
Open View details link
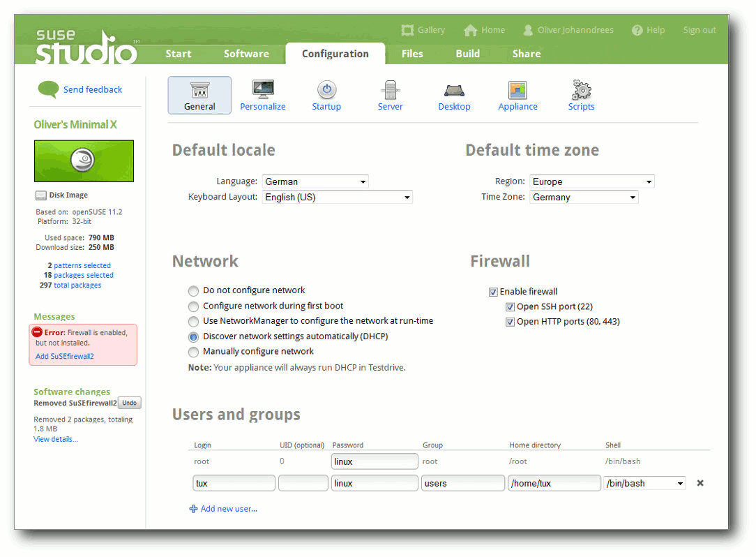(x=56, y=439)
